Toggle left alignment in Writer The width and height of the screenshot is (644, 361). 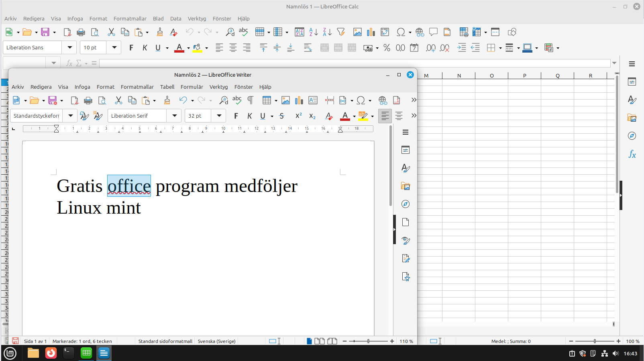click(x=385, y=116)
